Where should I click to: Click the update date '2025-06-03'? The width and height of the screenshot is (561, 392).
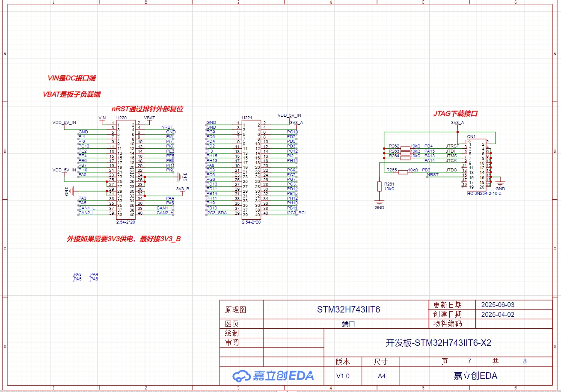click(x=498, y=305)
